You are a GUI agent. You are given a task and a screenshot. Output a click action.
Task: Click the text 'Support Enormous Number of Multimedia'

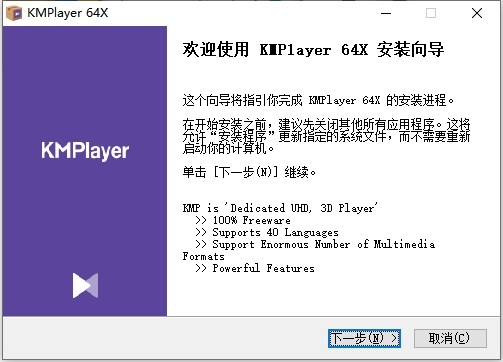[324, 244]
